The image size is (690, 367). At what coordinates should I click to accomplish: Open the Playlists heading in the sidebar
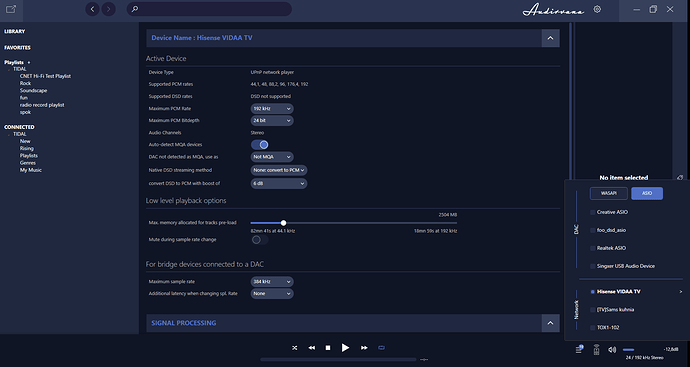point(14,62)
